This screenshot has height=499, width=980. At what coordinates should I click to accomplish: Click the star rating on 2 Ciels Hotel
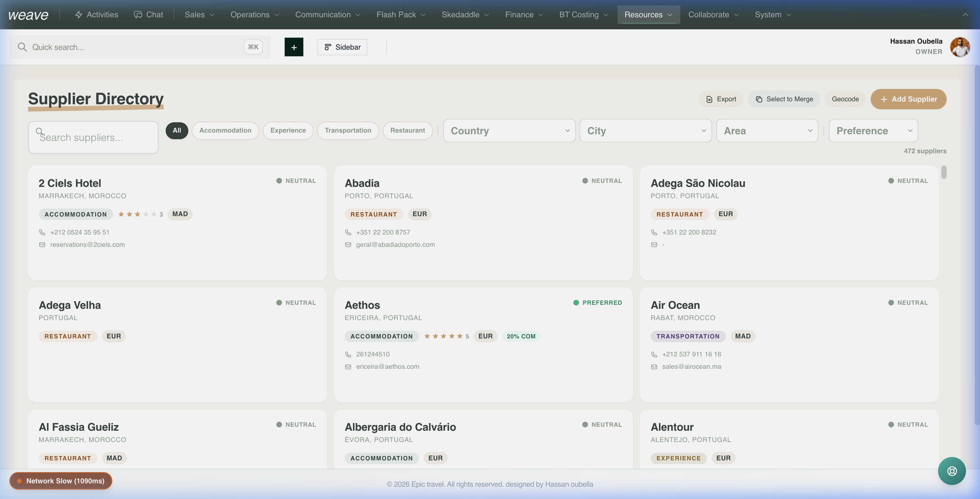(140, 214)
